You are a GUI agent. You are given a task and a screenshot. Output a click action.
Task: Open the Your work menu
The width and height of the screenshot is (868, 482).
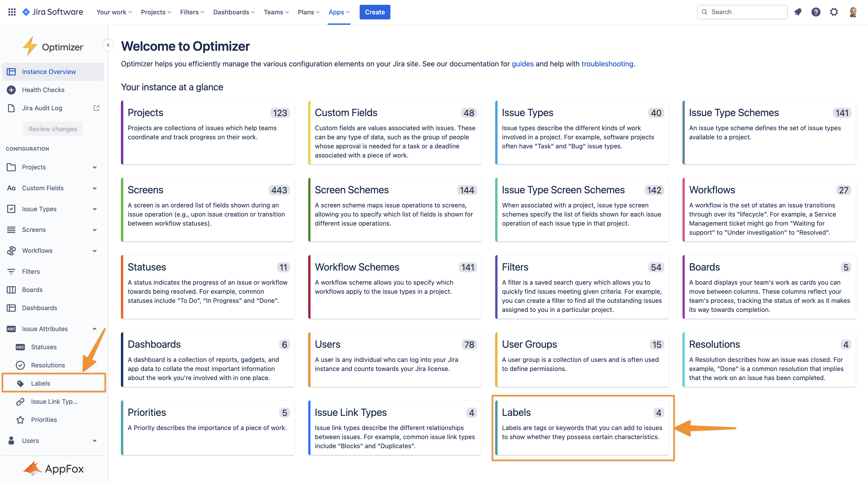(114, 12)
